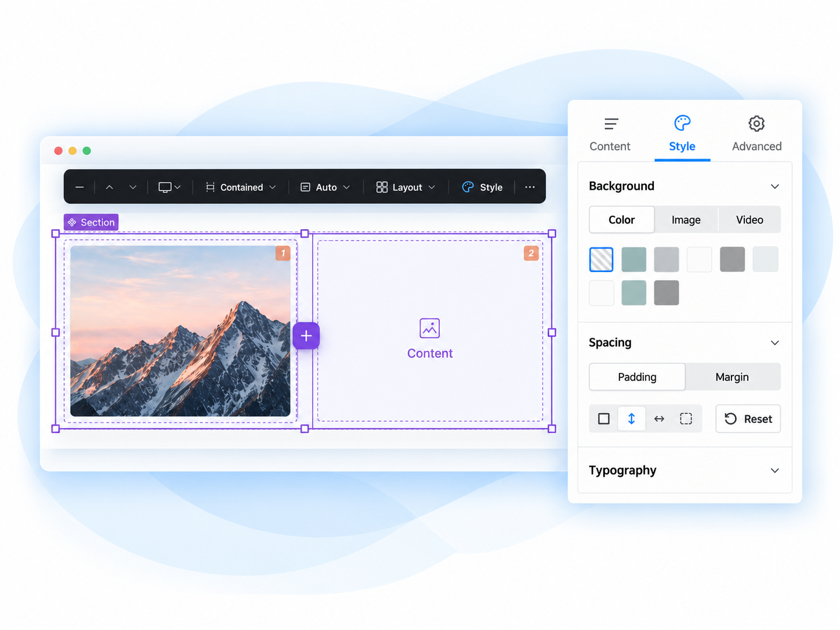Select the all-sides padding square icon

point(604,419)
